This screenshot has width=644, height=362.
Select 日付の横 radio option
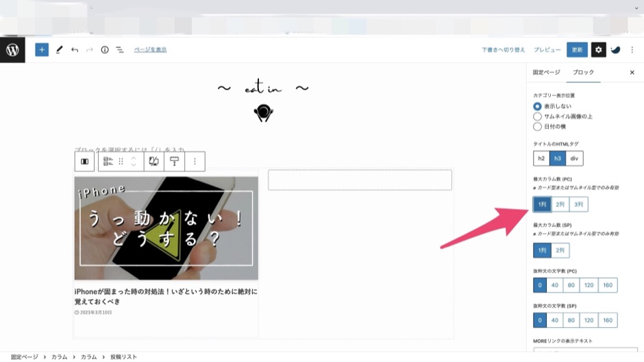537,127
